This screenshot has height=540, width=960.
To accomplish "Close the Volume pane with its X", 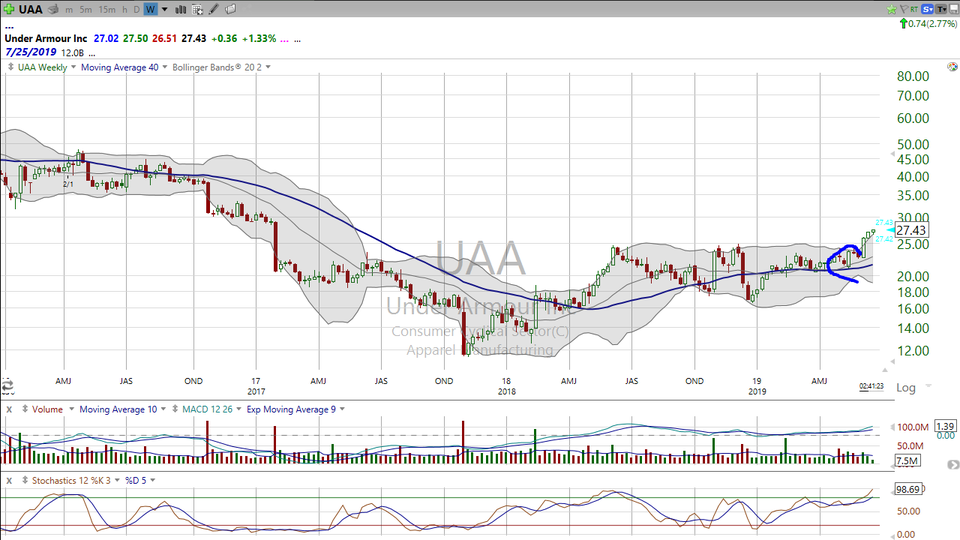I will click(9, 409).
